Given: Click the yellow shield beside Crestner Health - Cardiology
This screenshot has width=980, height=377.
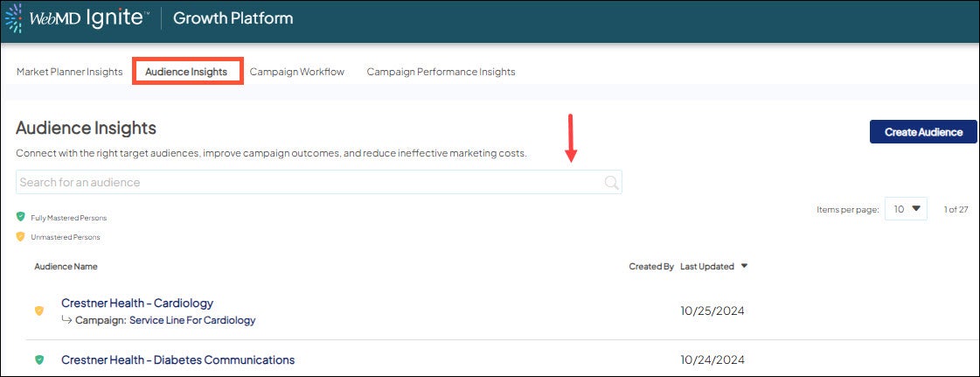Looking at the screenshot, I should 38,311.
